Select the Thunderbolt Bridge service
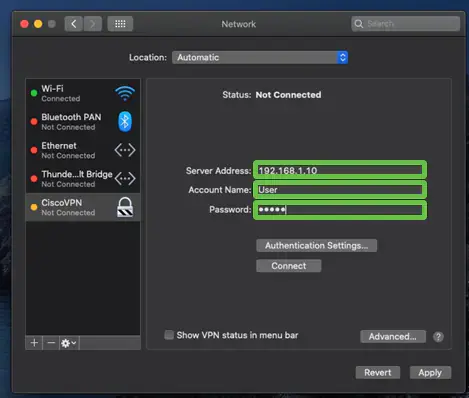The width and height of the screenshot is (469, 398). (83, 179)
